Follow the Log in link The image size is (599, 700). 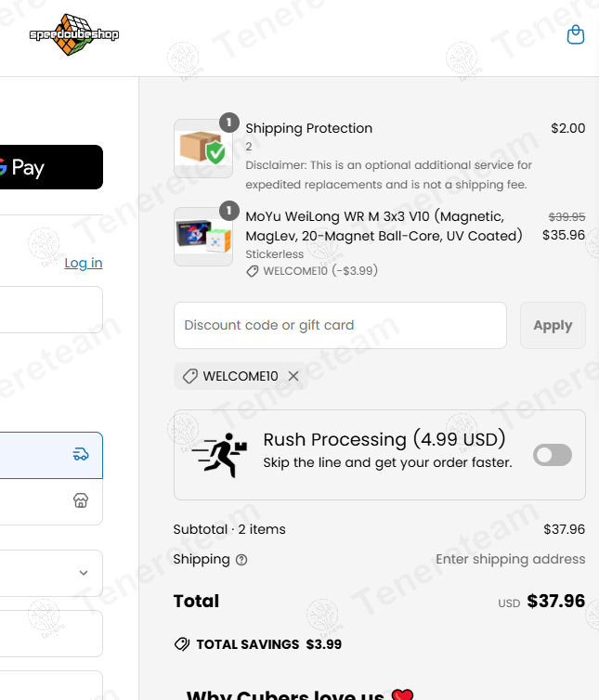[x=84, y=263]
